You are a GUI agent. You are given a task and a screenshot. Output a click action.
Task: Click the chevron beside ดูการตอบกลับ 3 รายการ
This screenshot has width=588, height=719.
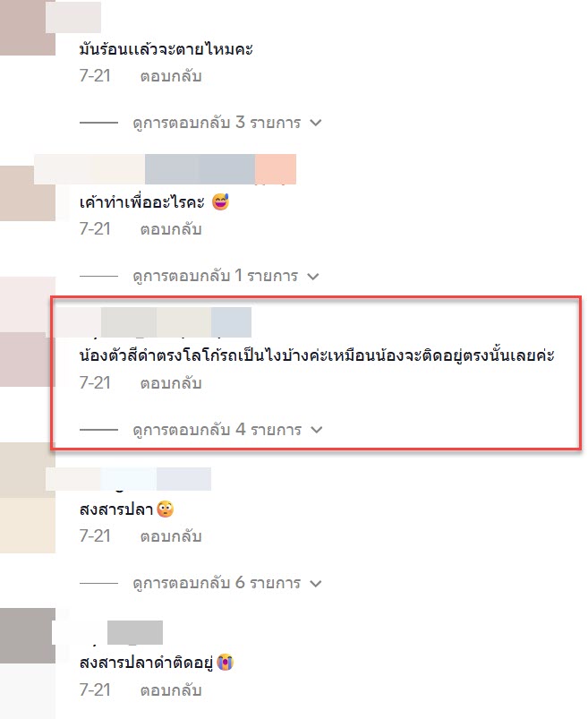pyautogui.click(x=315, y=123)
